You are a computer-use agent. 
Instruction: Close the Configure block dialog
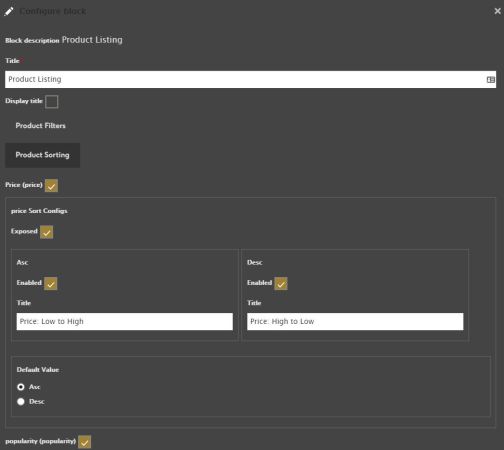tap(497, 11)
